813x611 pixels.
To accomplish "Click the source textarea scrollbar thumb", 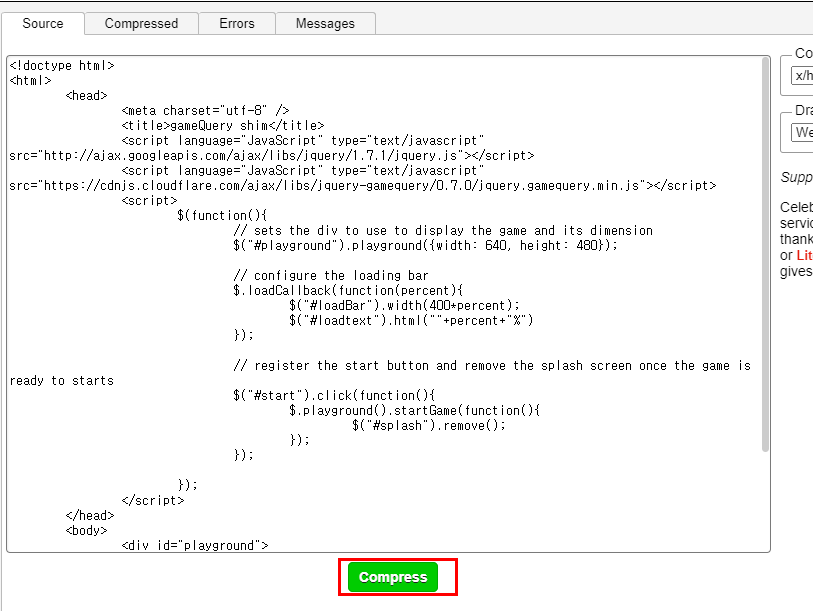I will (x=765, y=254).
